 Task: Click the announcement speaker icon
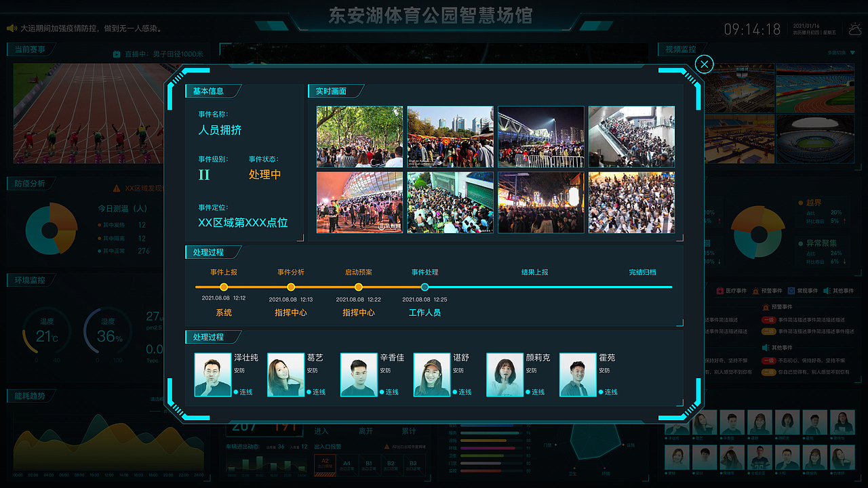tap(12, 28)
